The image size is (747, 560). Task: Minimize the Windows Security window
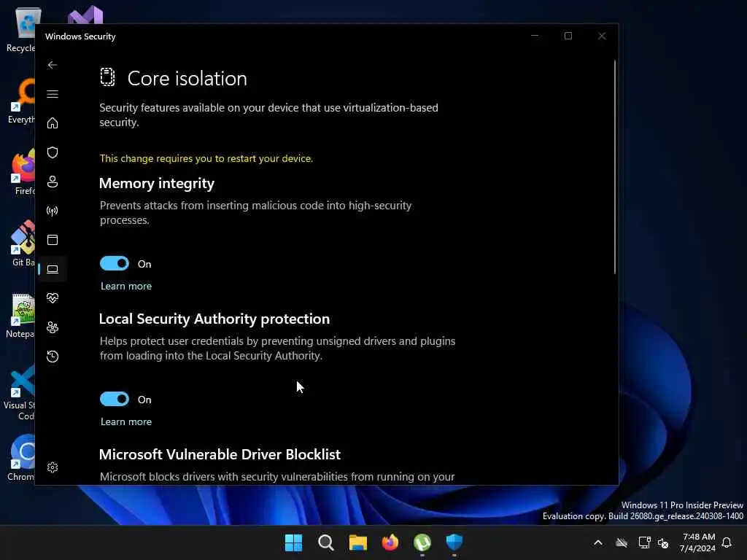point(535,36)
